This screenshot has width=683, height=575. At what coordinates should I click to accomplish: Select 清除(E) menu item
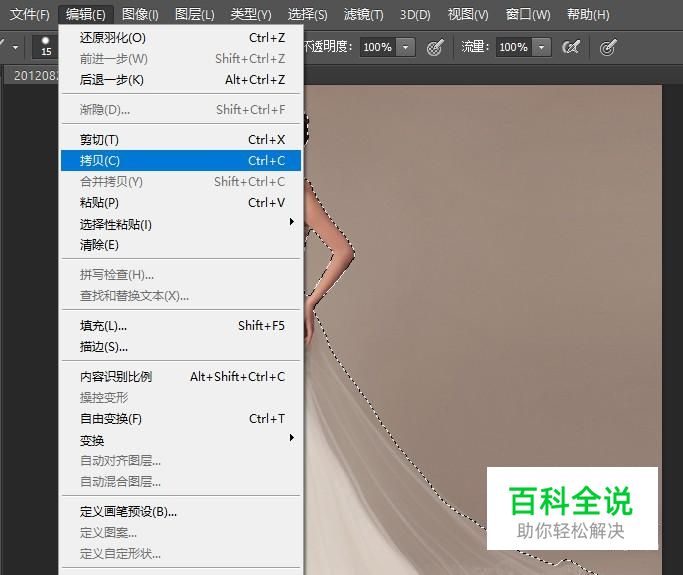click(x=181, y=245)
